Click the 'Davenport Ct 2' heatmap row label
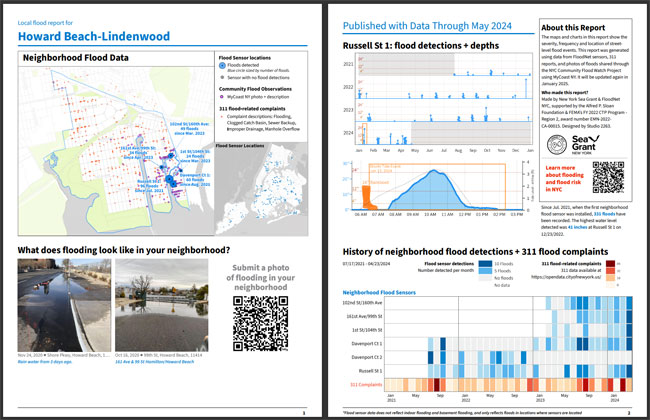This screenshot has width=650, height=420. (367, 357)
